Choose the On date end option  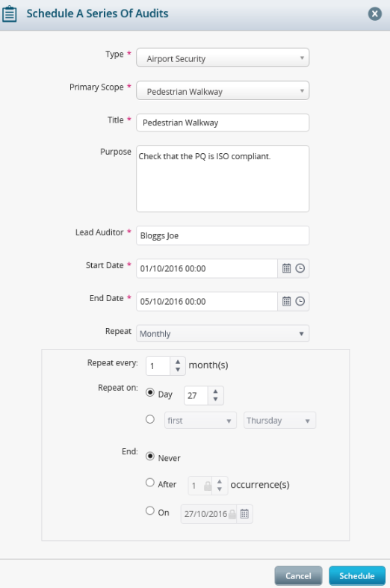point(150,511)
